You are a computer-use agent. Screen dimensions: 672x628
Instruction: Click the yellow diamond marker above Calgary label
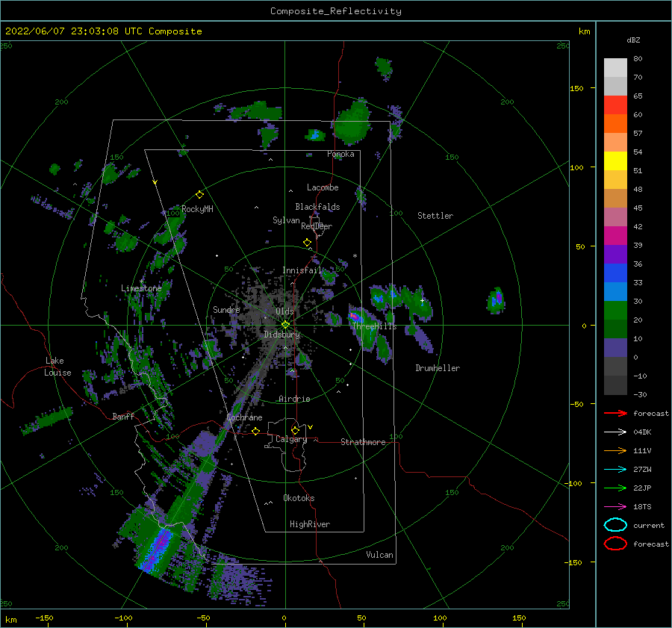coord(295,430)
